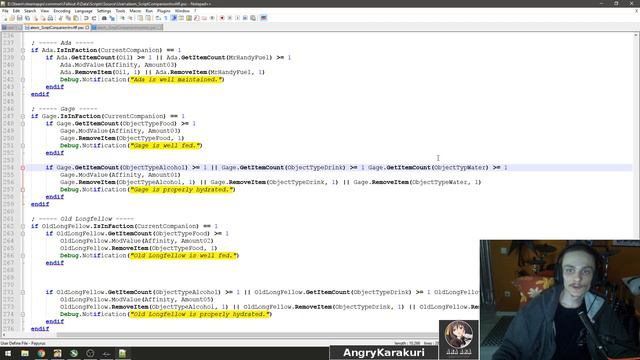640x360 pixels.
Task: Paste clipboard using toolbar Paste icon
Action: (76, 18)
